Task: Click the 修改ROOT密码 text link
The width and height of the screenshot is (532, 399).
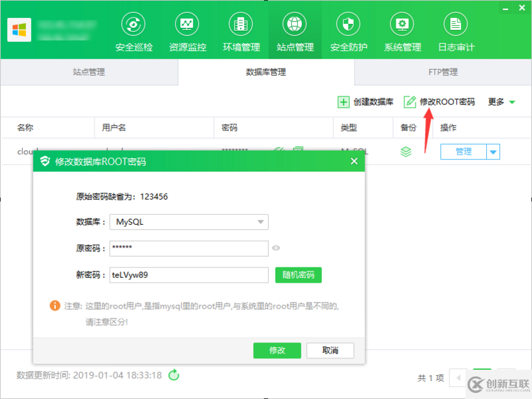Action: pos(447,102)
